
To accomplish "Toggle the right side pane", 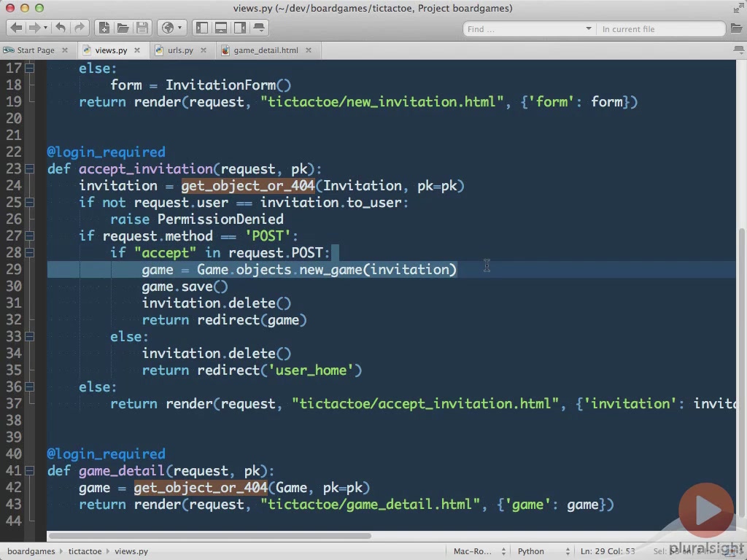I will pos(240,28).
